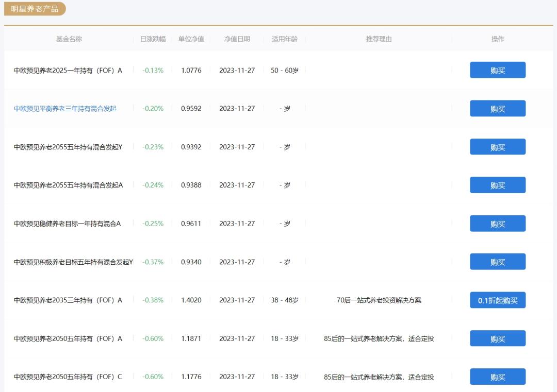Viewport: 557px width, 392px height.
Task: Open fund 中欧预见养老2055五年持有混合发起A
Action: pyautogui.click(x=68, y=185)
